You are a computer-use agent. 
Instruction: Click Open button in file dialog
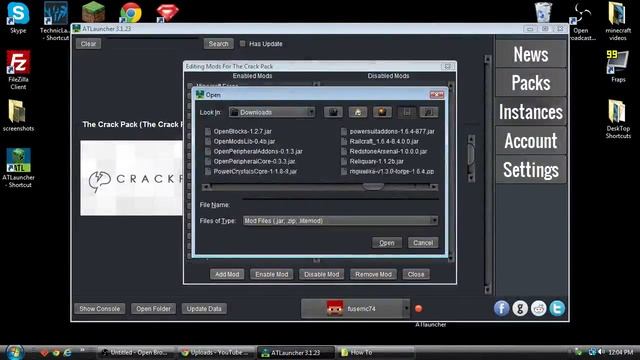[387, 243]
